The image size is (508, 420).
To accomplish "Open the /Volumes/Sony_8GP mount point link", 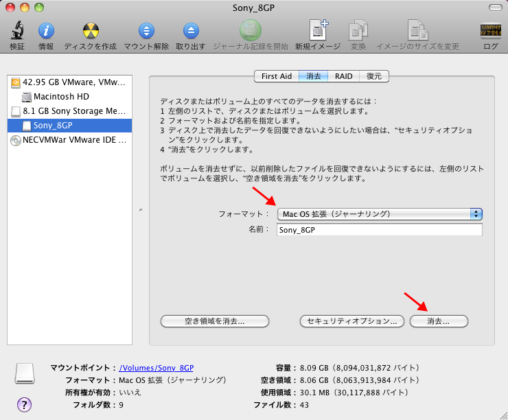I will tap(156, 368).
